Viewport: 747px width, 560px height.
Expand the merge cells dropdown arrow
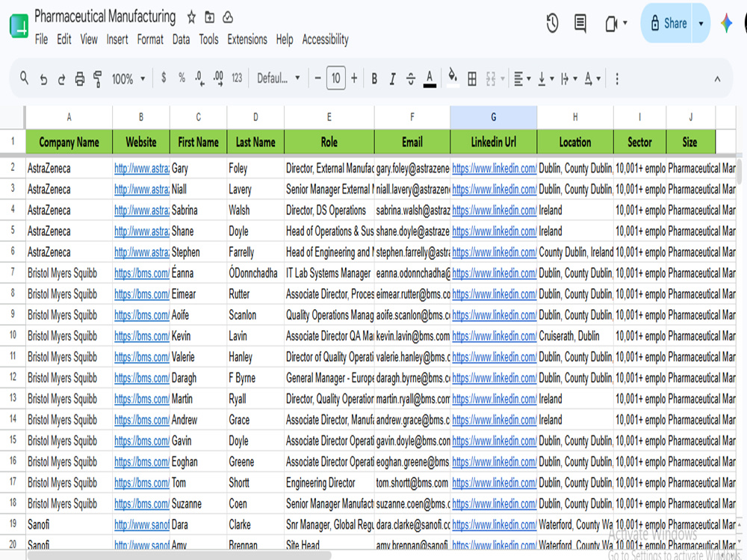[x=503, y=79]
